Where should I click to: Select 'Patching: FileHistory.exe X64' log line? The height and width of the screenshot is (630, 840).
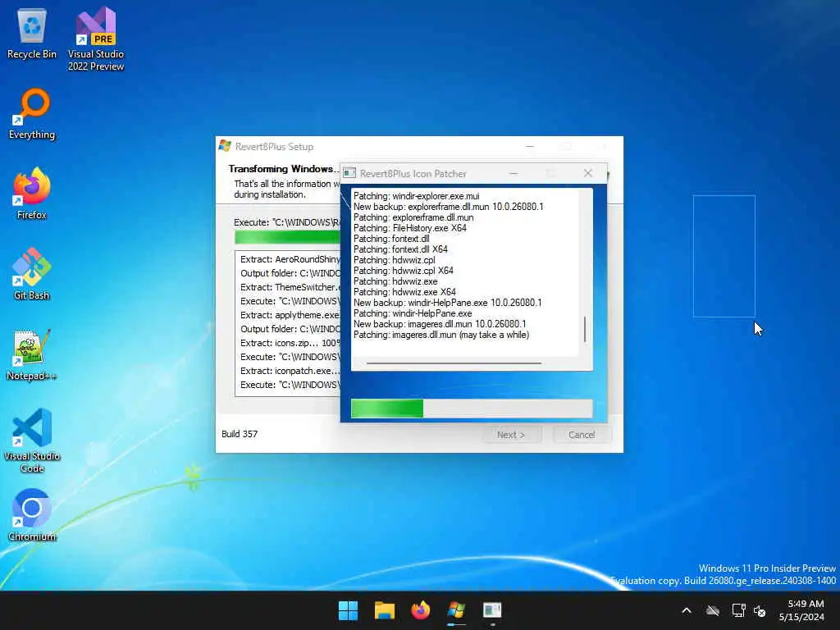click(410, 228)
